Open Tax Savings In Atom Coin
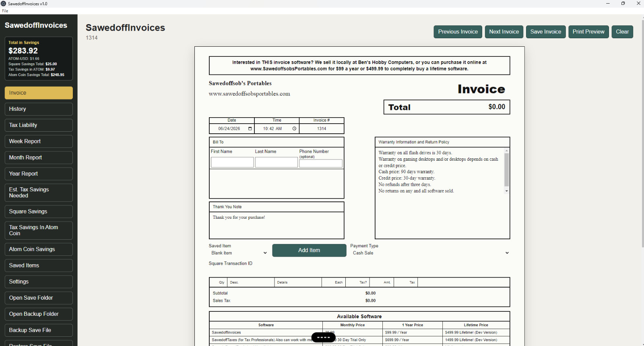Image resolution: width=644 pixels, height=346 pixels. point(39,230)
